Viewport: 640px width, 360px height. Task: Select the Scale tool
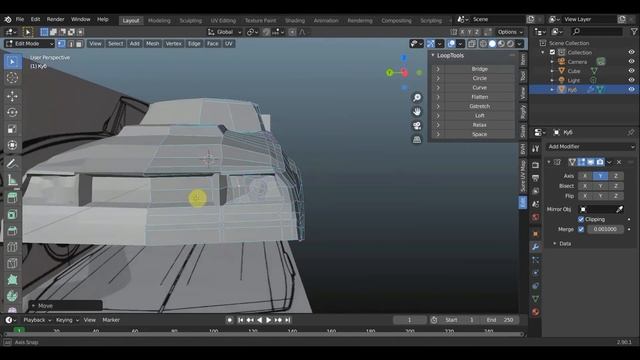12,129
